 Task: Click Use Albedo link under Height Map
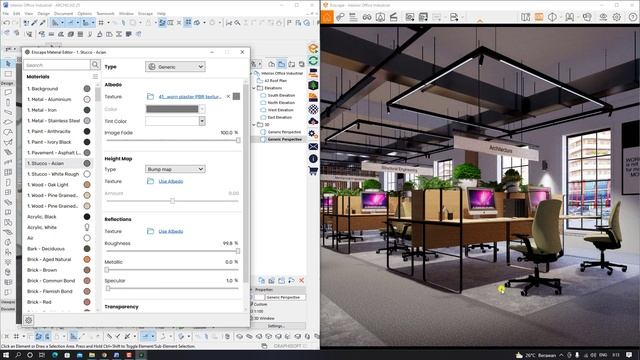click(171, 181)
